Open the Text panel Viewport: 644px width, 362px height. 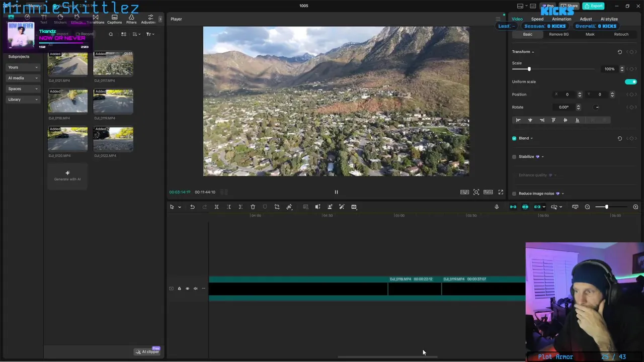pyautogui.click(x=44, y=20)
